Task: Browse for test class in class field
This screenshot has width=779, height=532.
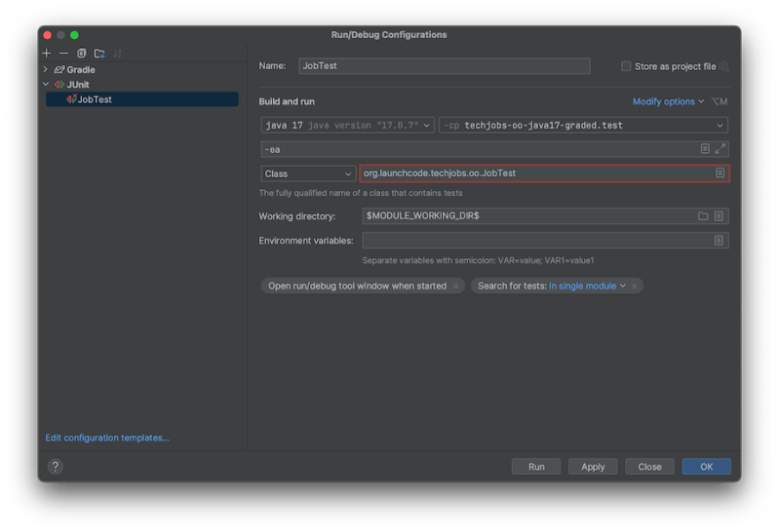Action: tap(720, 172)
